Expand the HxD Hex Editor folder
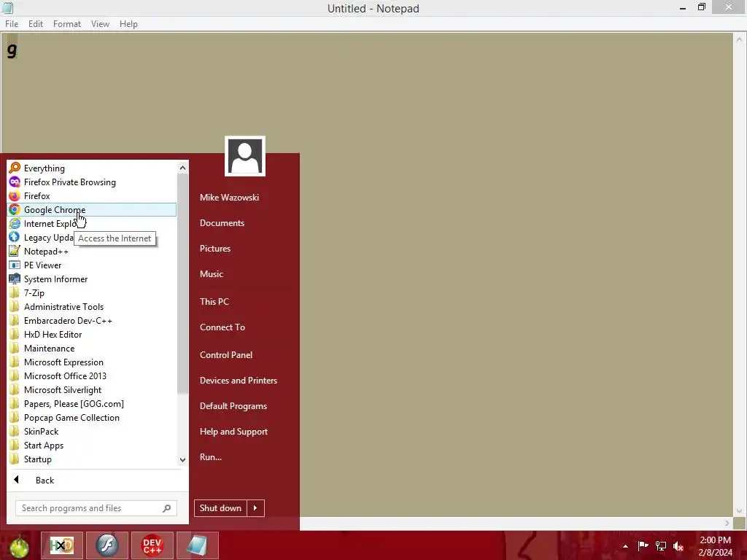 92,334
